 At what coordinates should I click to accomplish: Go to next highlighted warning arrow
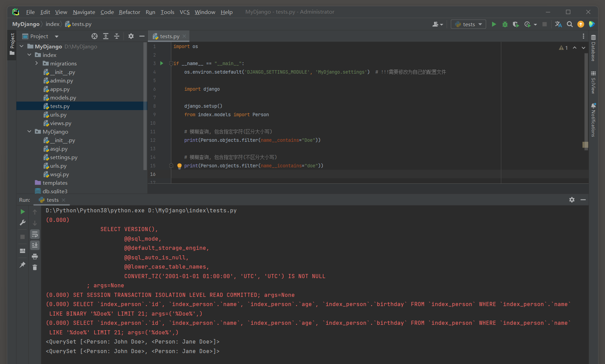[x=584, y=48]
